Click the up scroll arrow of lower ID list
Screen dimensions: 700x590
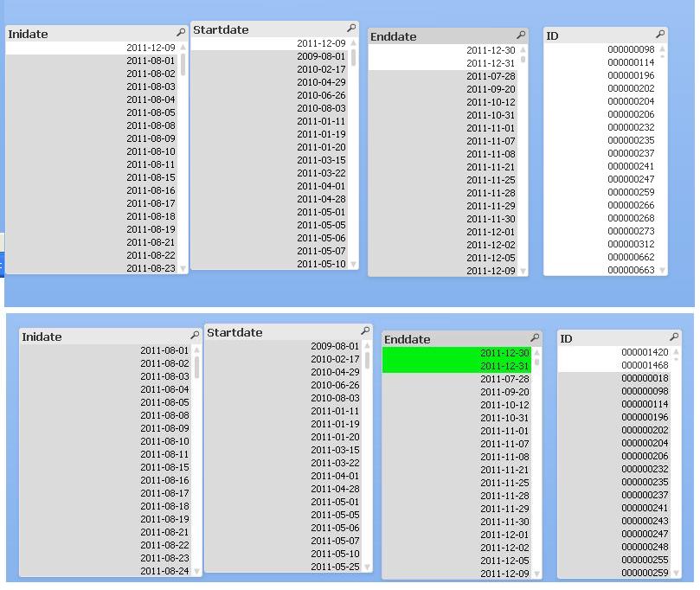tap(677, 352)
